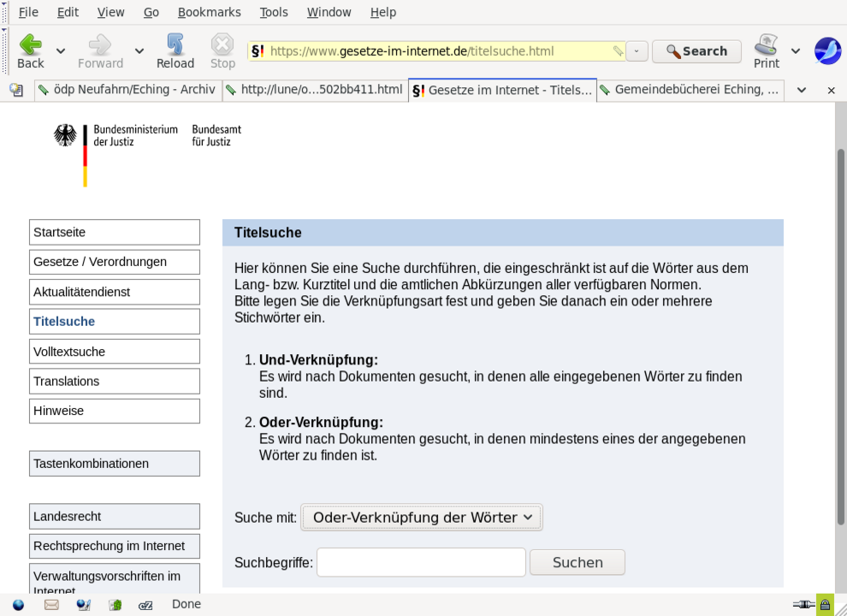The height and width of the screenshot is (616, 847).
Task: Open the Bookmarks menu
Action: (209, 12)
